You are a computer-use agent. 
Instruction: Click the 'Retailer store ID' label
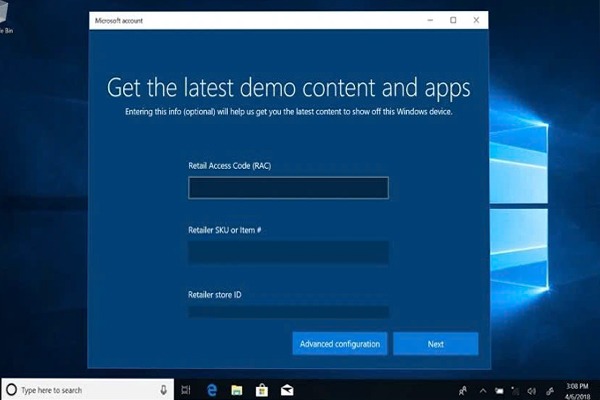point(215,295)
